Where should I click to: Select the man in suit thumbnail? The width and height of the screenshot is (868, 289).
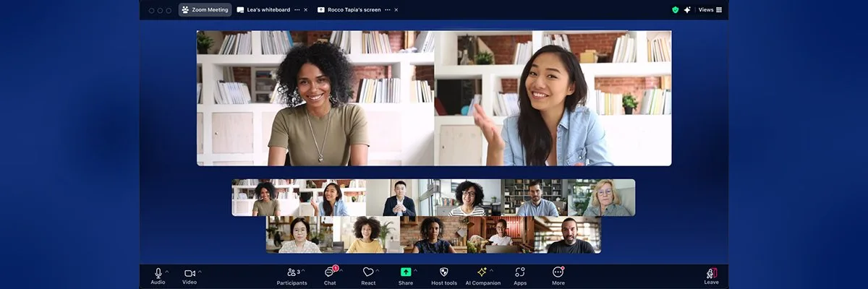point(399,198)
